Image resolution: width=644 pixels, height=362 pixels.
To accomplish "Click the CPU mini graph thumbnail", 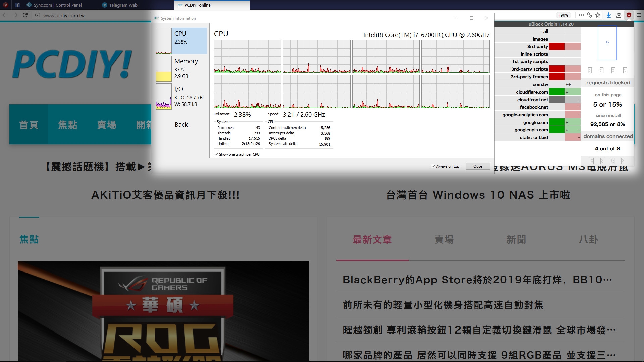I will tap(163, 41).
